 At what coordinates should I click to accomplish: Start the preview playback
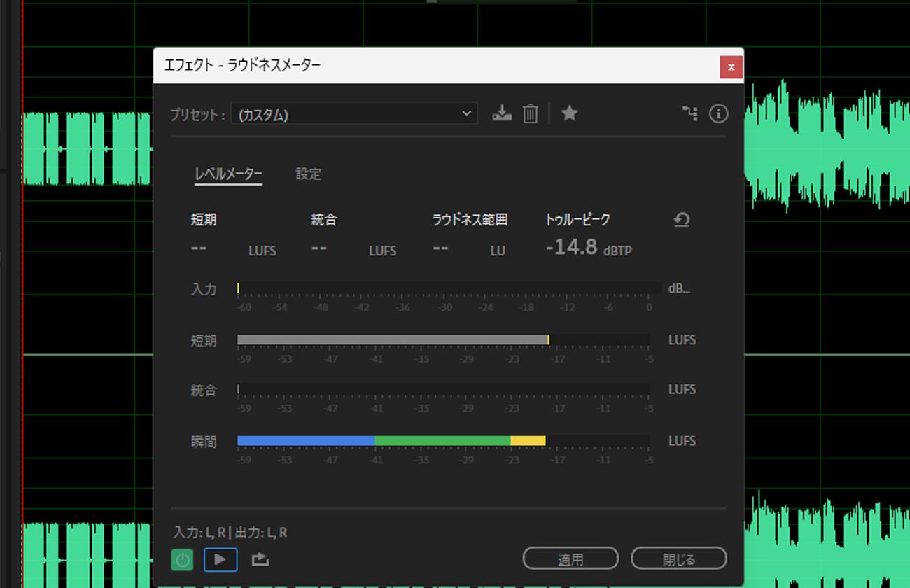220,559
